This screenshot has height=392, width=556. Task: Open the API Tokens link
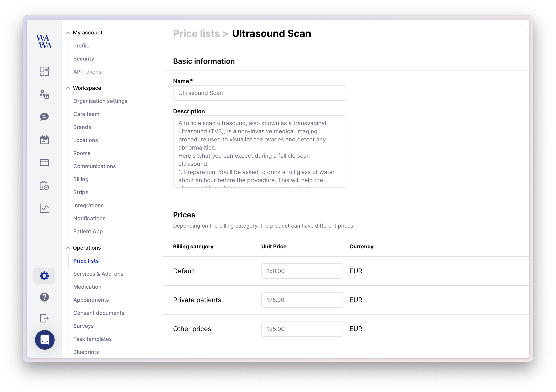click(87, 72)
